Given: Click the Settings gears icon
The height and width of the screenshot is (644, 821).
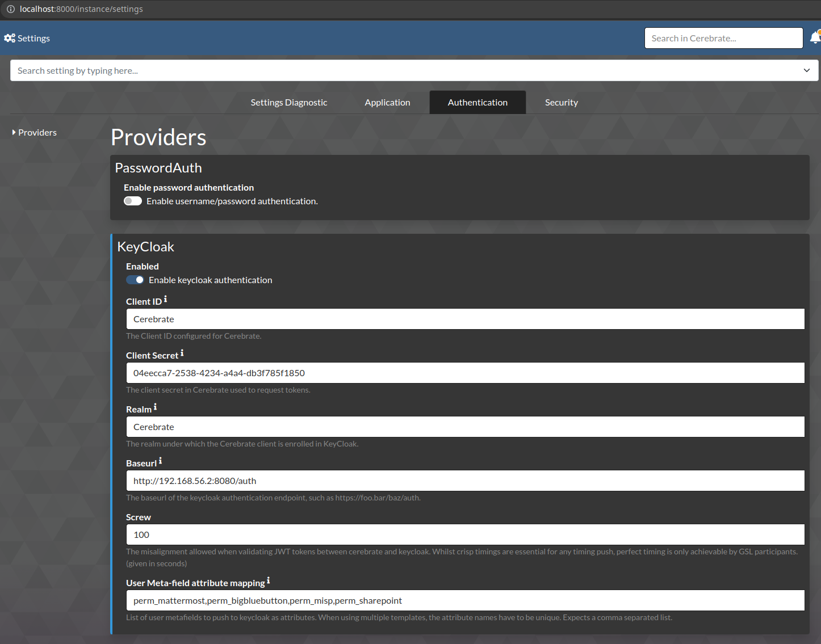Looking at the screenshot, I should [10, 38].
